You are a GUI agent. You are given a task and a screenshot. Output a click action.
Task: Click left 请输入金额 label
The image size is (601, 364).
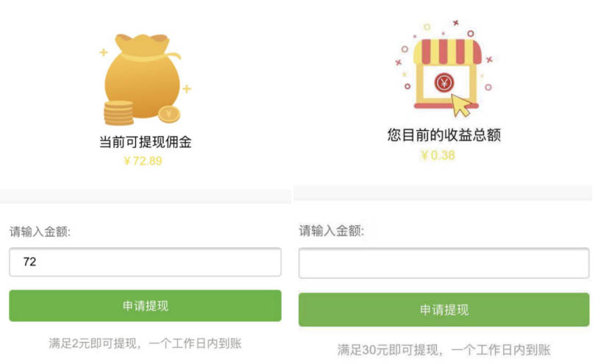pos(40,232)
